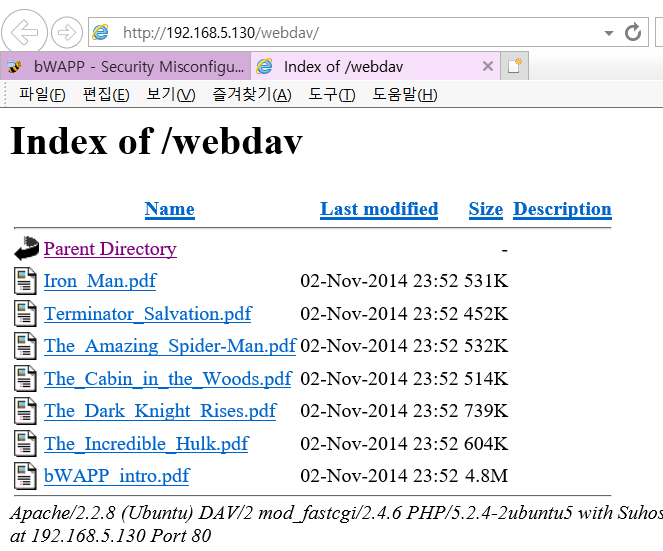
Task: Open the 즐겨찾기(A) menu
Action: (252, 94)
